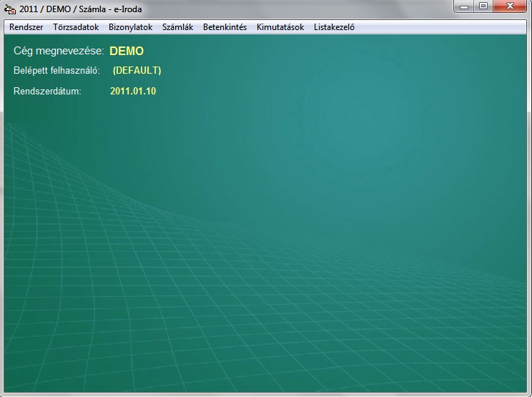
Task: Maximize the e-Iroda window
Action: pos(483,6)
